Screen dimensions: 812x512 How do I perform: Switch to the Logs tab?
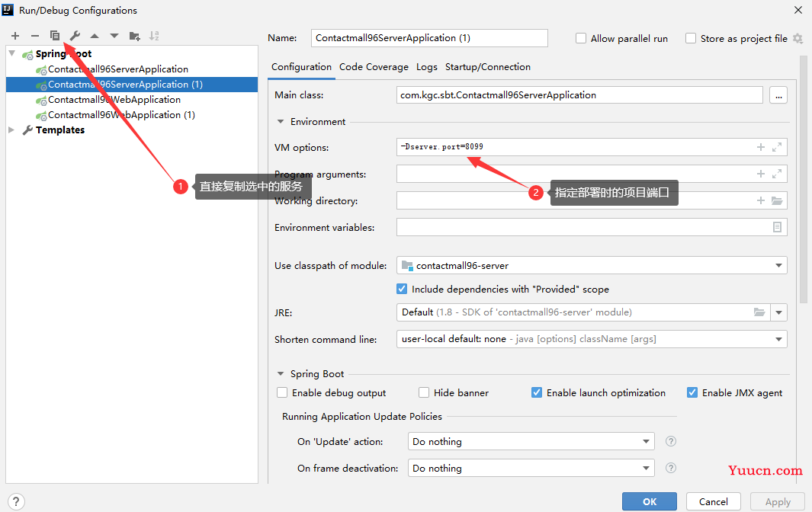427,67
